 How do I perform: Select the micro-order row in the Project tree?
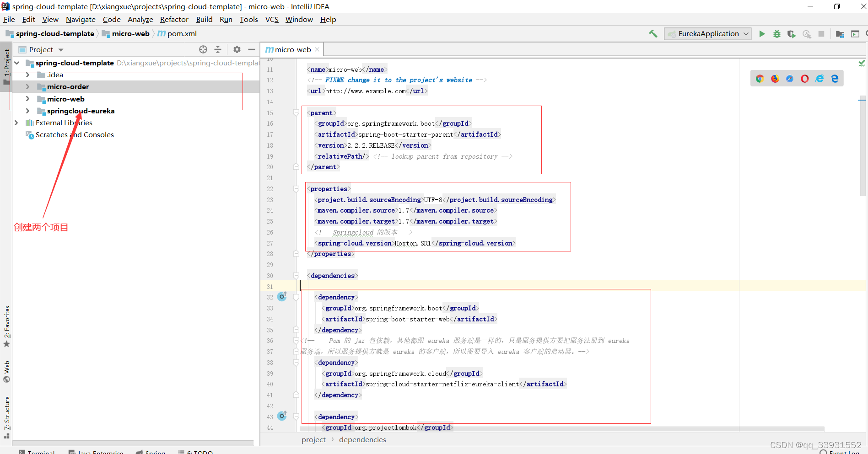(x=136, y=87)
